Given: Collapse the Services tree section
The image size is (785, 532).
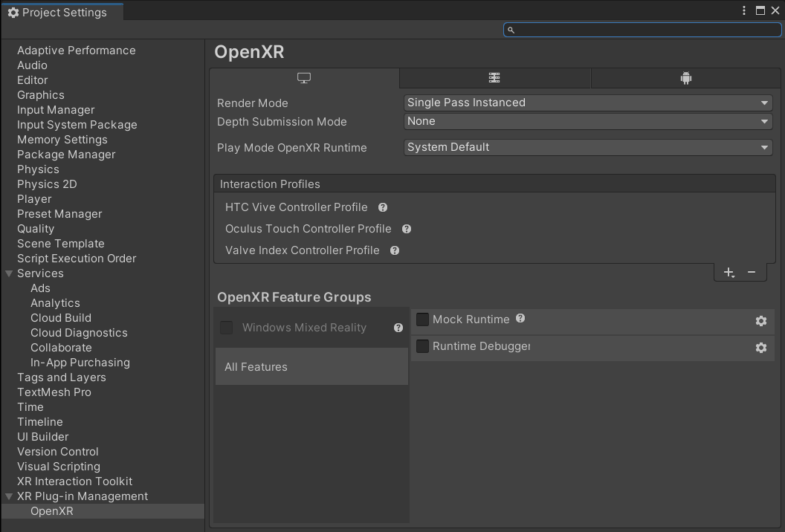Looking at the screenshot, I should tap(9, 273).
